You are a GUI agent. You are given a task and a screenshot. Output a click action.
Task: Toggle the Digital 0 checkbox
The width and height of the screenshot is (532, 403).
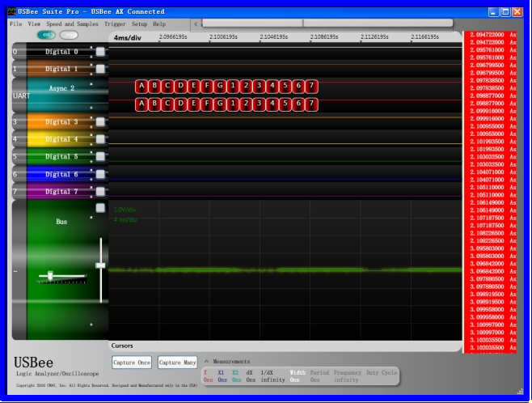coord(100,52)
